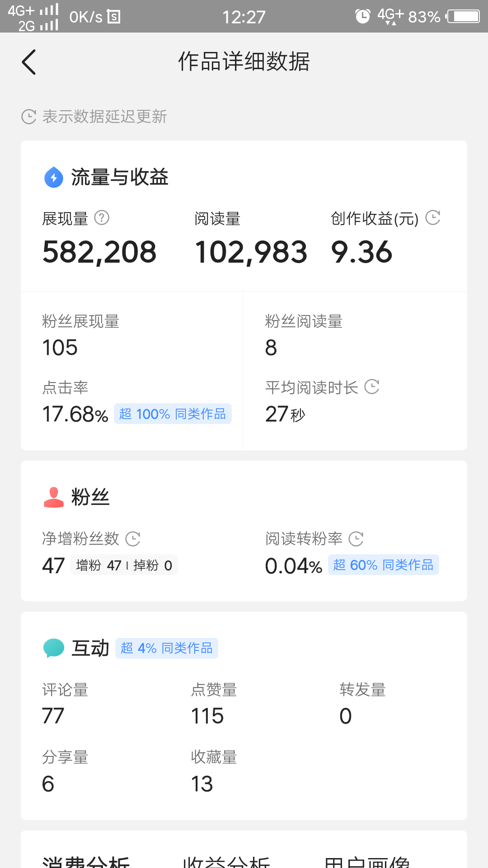Tap the 展现量 value 582,208

pos(99,252)
